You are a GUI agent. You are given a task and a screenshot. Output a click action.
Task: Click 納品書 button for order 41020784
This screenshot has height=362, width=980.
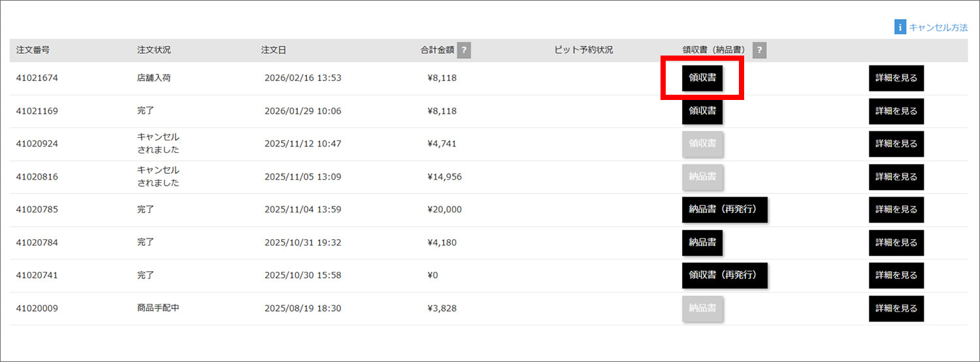[702, 242]
